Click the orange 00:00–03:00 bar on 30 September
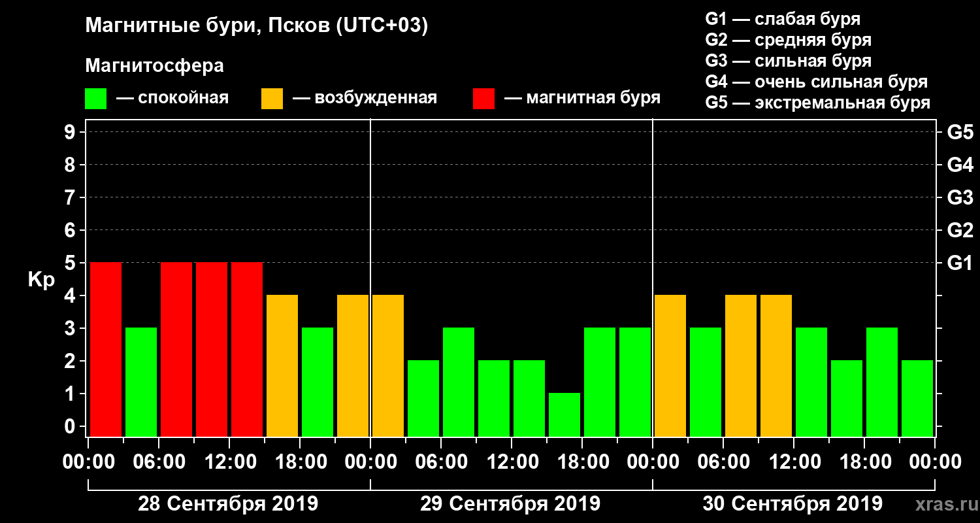 (670, 365)
